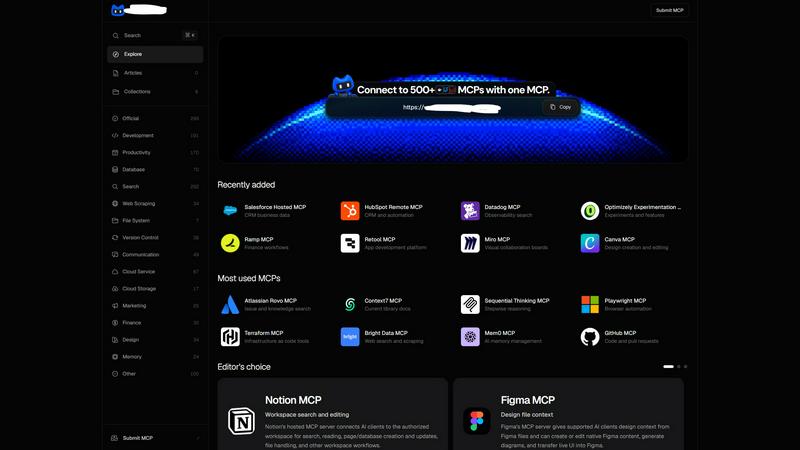The width and height of the screenshot is (800, 450).
Task: Open the GitHub MCP icon
Action: [590, 337]
